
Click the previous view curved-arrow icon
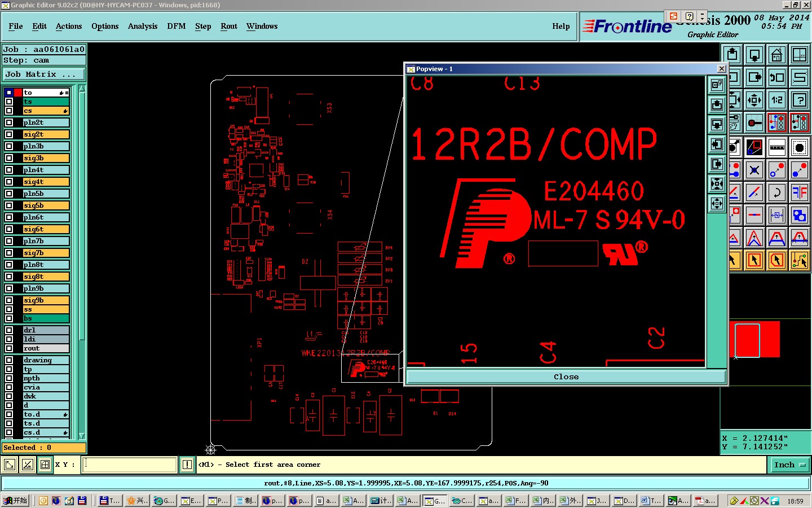777,77
